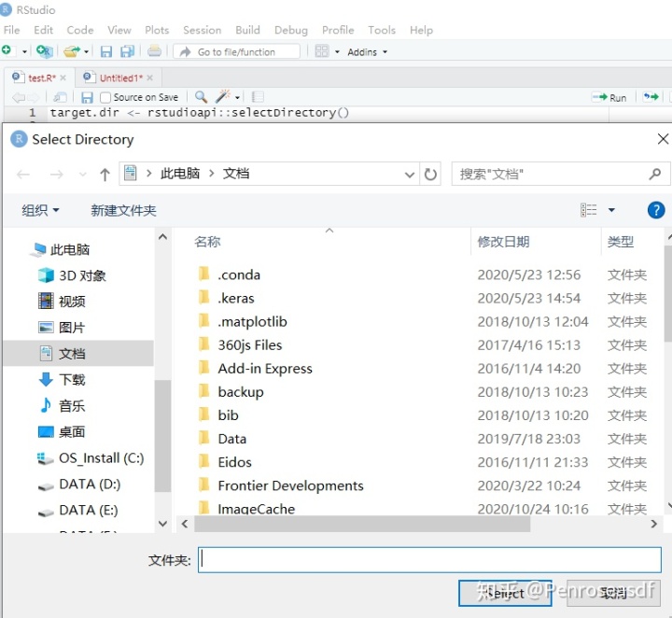Open the 组织 dropdown menu
The image size is (672, 618).
click(x=41, y=210)
